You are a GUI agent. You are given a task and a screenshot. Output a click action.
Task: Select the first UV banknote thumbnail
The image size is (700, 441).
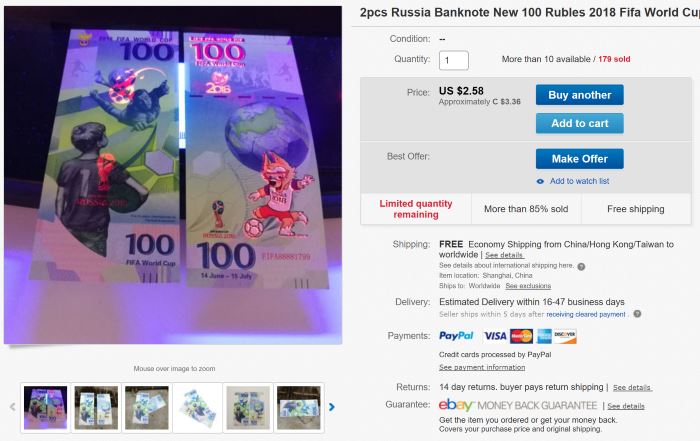pyautogui.click(x=46, y=408)
